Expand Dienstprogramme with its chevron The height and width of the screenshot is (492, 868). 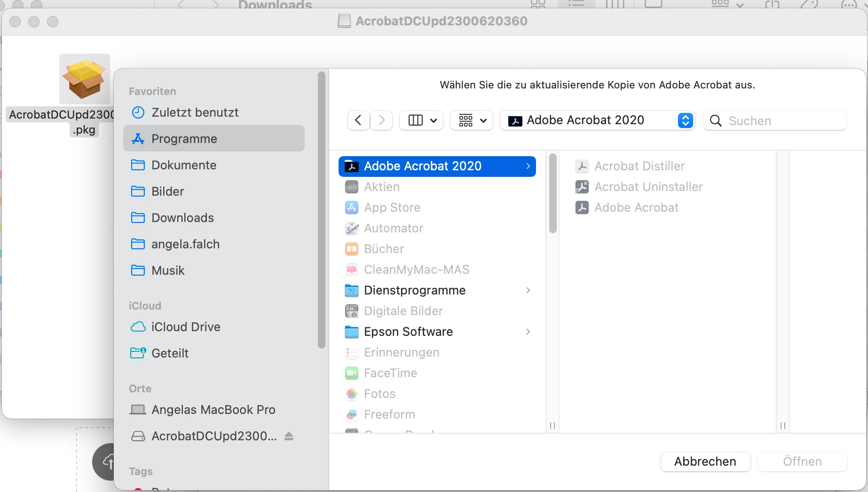click(x=528, y=290)
